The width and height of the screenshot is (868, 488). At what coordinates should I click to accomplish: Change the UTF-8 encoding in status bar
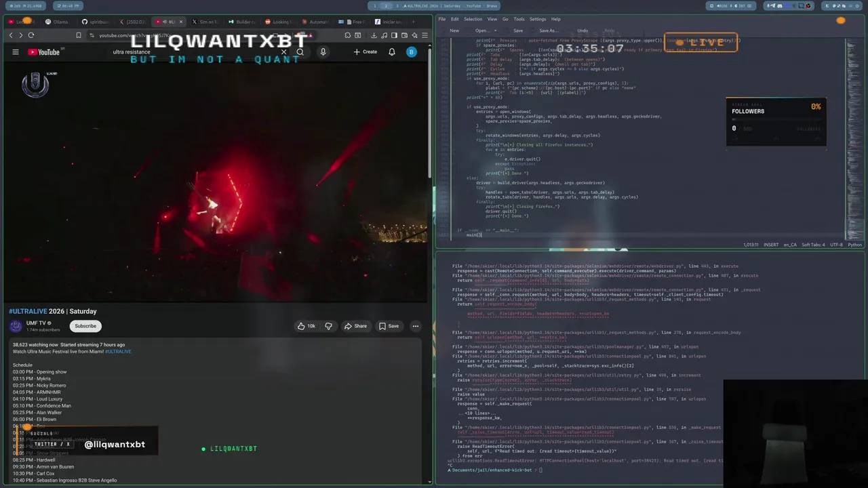(x=835, y=245)
